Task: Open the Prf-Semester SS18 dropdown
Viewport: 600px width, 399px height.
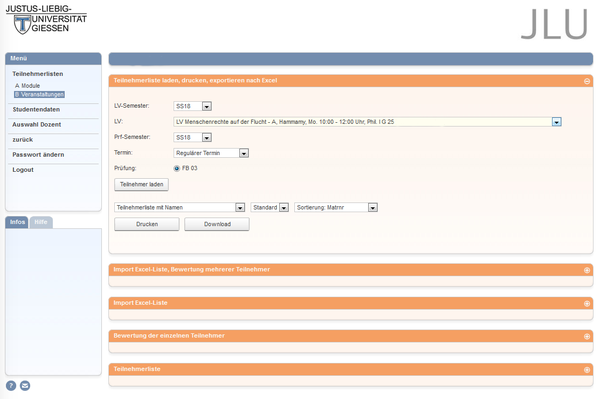Action: (x=192, y=137)
